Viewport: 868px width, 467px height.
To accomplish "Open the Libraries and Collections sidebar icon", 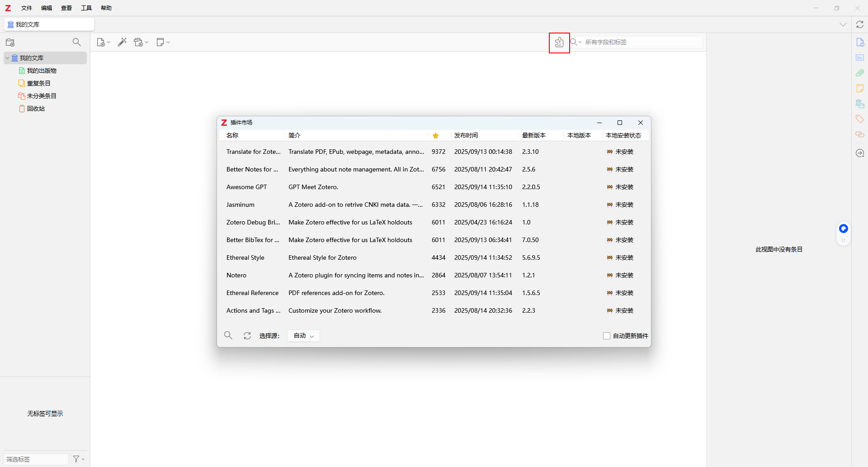I will tap(860, 104).
